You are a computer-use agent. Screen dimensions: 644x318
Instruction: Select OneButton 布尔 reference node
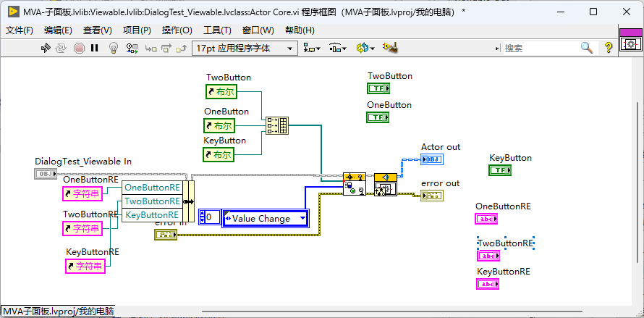tap(220, 126)
